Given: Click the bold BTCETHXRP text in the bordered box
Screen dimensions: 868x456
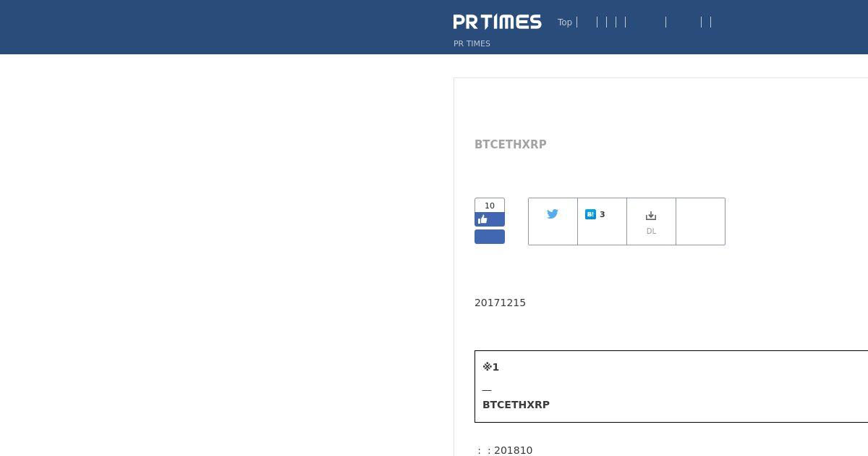Looking at the screenshot, I should click(x=516, y=405).
